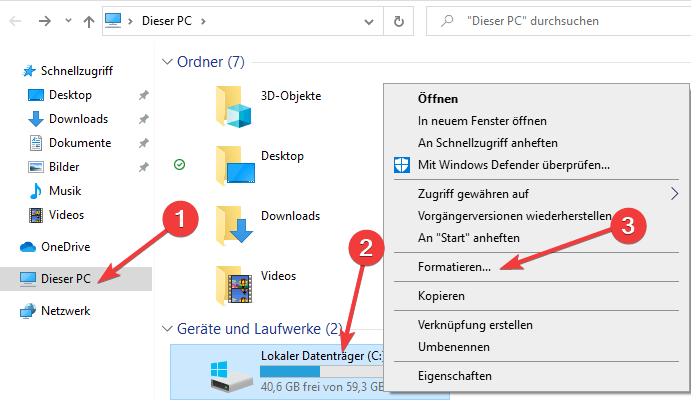Click the Schnellzugriff star icon

click(x=29, y=70)
